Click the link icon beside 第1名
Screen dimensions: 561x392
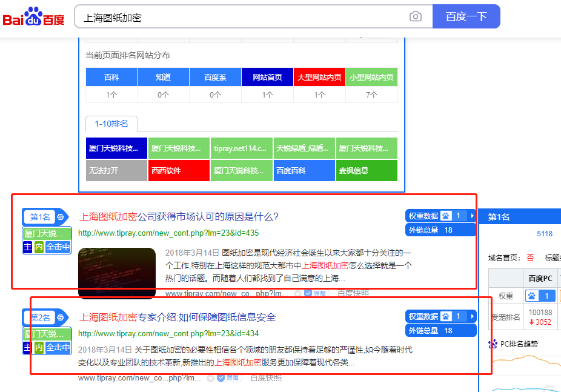pos(61,217)
